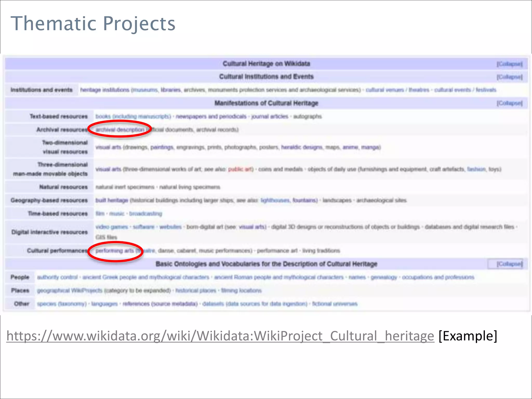
Task: Select the Natural resources row label
Action: (x=63, y=187)
